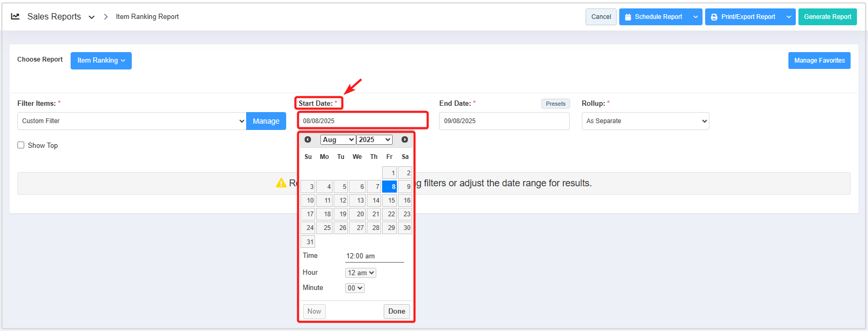Select August 31 in the calendar
The image size is (868, 331).
coord(308,242)
